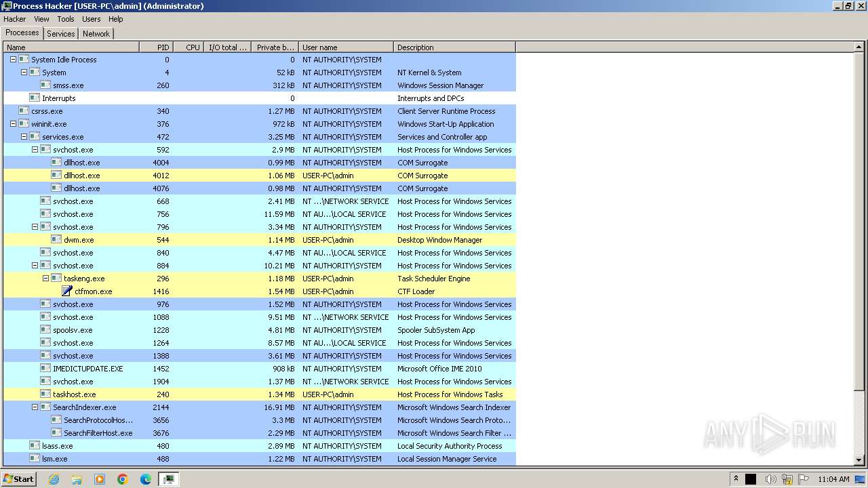868x488 pixels.
Task: Click the Interrupts row icon
Action: pyautogui.click(x=35, y=98)
